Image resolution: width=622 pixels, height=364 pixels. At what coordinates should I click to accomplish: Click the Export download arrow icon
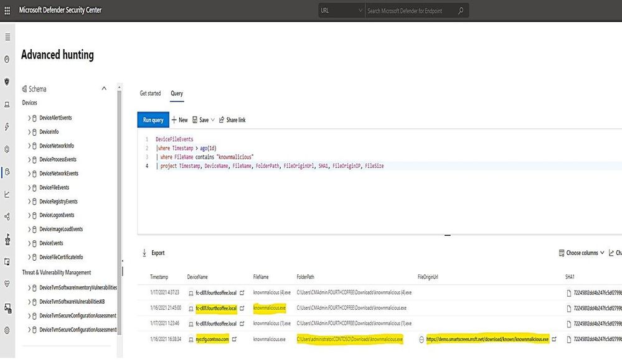tap(144, 253)
